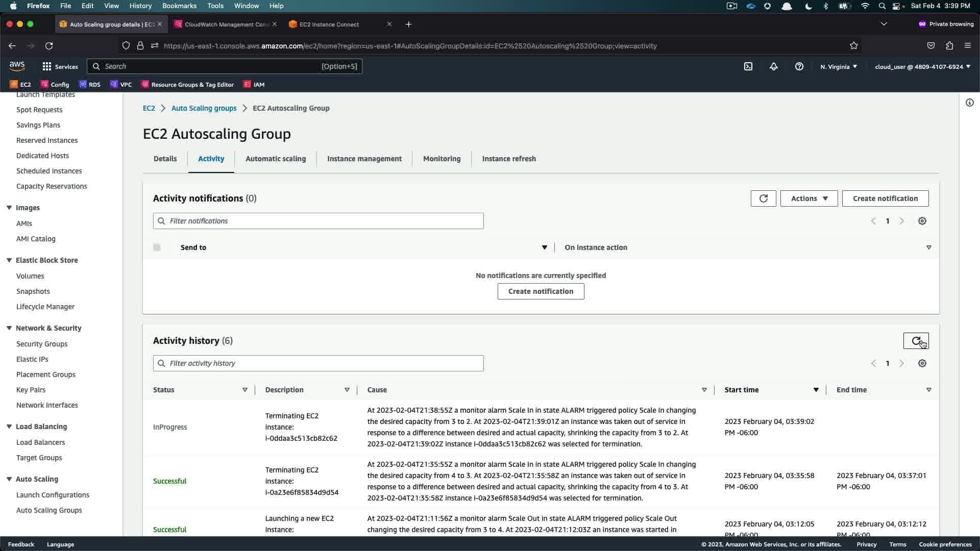Tick the select-all notifications checkbox
The width and height of the screenshot is (980, 551).
pos(157,247)
